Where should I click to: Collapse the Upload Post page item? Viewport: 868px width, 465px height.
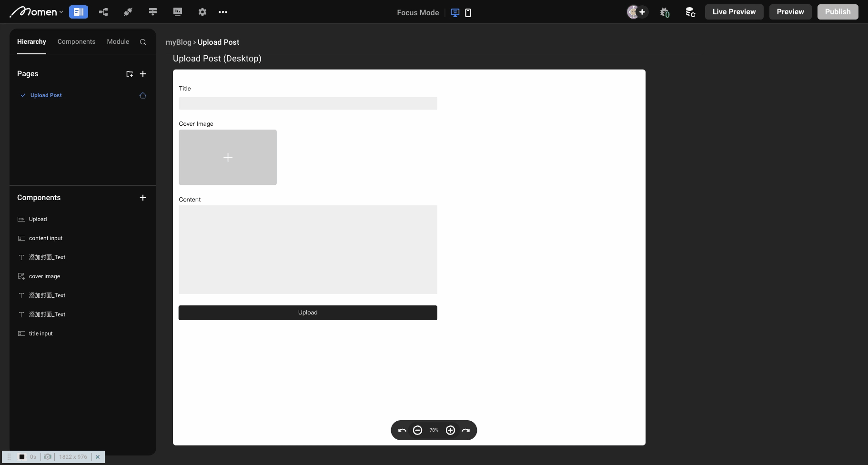pyautogui.click(x=22, y=95)
